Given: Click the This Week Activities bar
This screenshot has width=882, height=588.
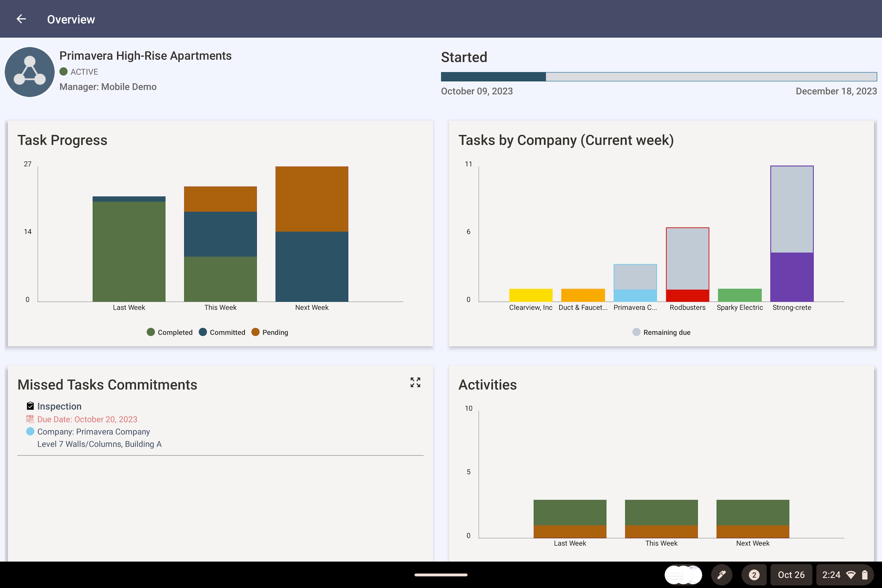Looking at the screenshot, I should 661,518.
